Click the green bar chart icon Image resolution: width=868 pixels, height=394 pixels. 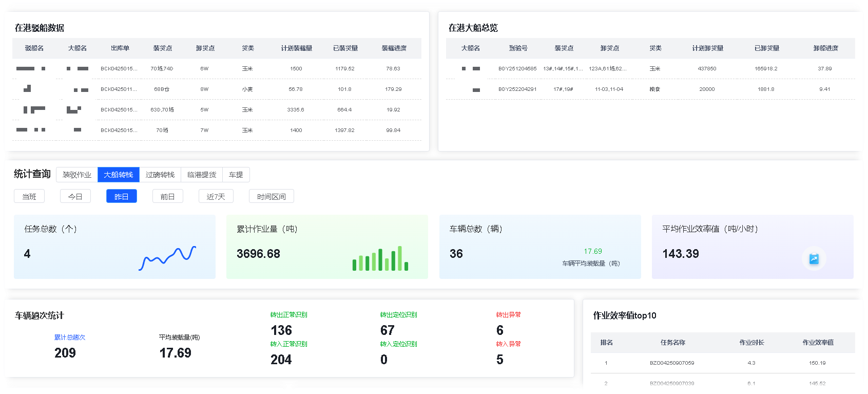point(380,258)
